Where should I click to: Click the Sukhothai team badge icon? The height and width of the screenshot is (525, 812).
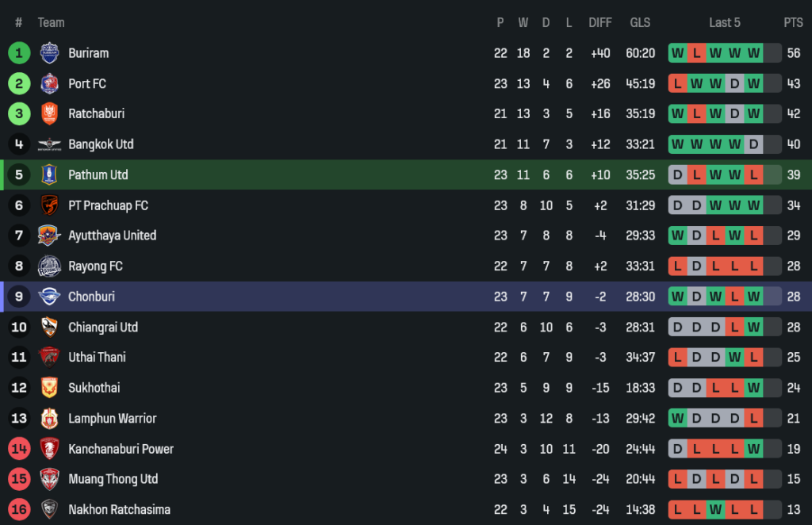(49, 388)
